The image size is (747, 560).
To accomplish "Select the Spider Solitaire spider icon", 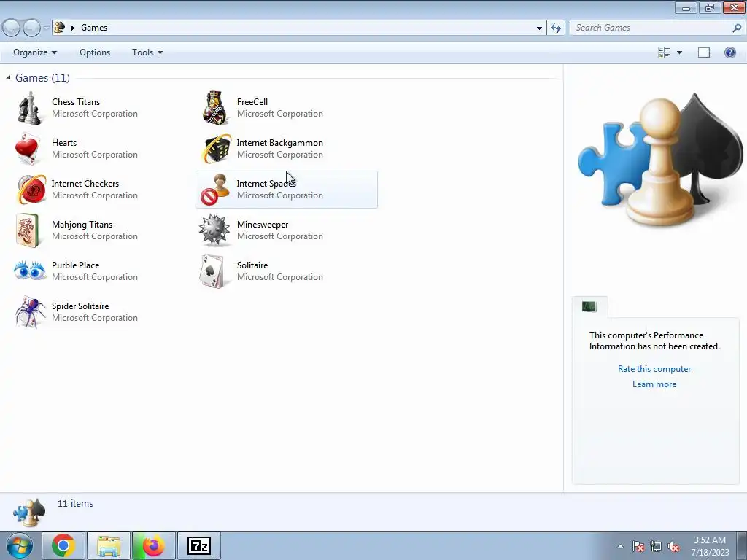I will point(29,312).
